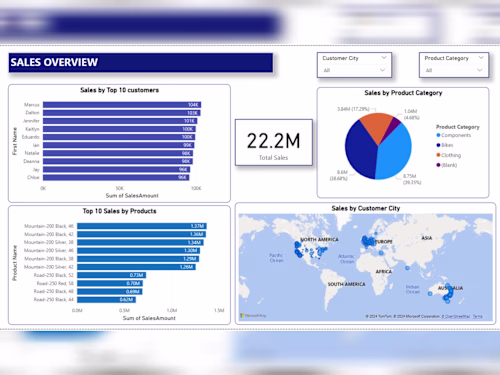Select the Clothing legend marker
The height and width of the screenshot is (375, 500).
[x=438, y=155]
